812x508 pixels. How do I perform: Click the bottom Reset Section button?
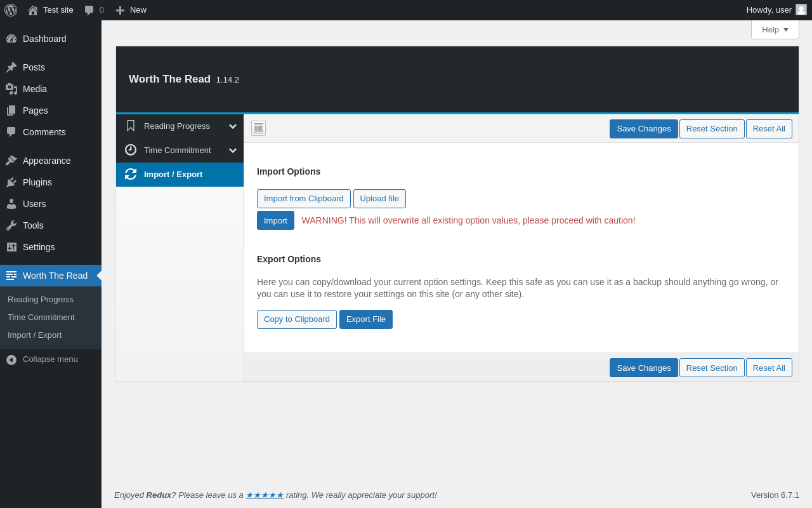point(712,368)
